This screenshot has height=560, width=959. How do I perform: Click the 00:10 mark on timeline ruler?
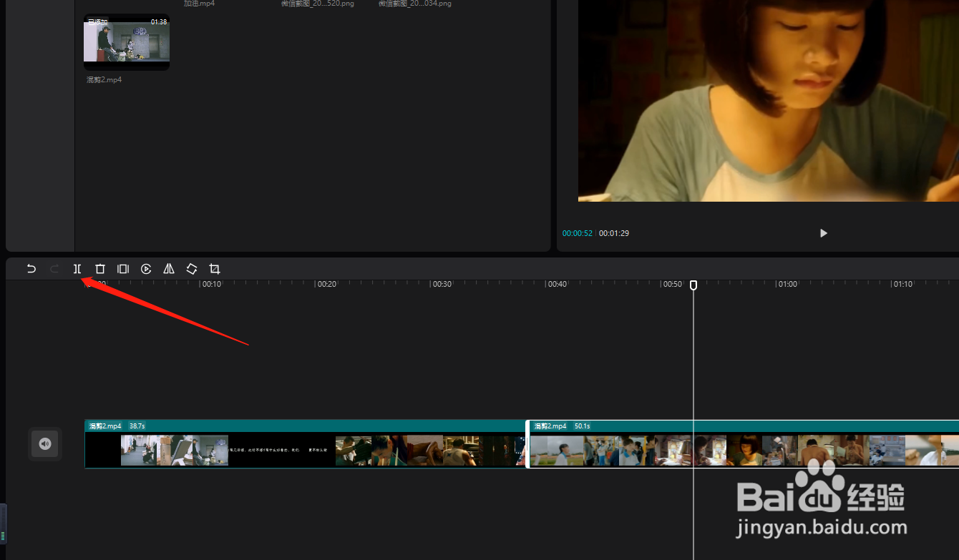pyautogui.click(x=211, y=284)
